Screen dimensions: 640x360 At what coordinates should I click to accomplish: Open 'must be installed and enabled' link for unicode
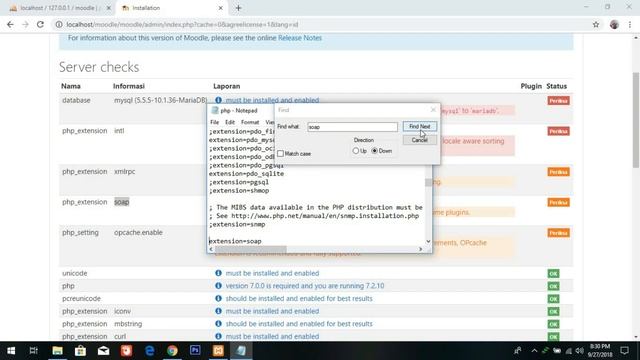coord(272,273)
